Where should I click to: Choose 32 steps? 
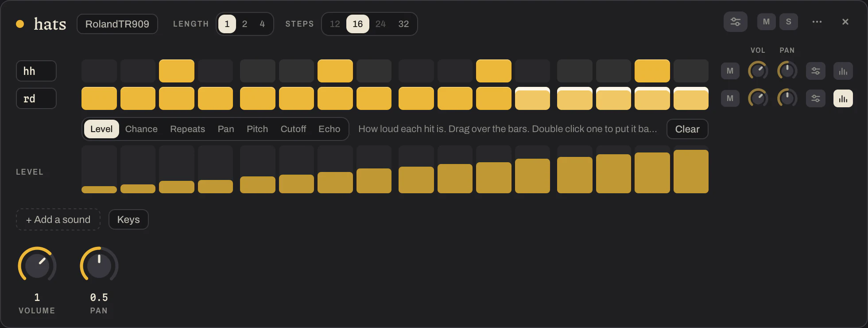point(403,24)
